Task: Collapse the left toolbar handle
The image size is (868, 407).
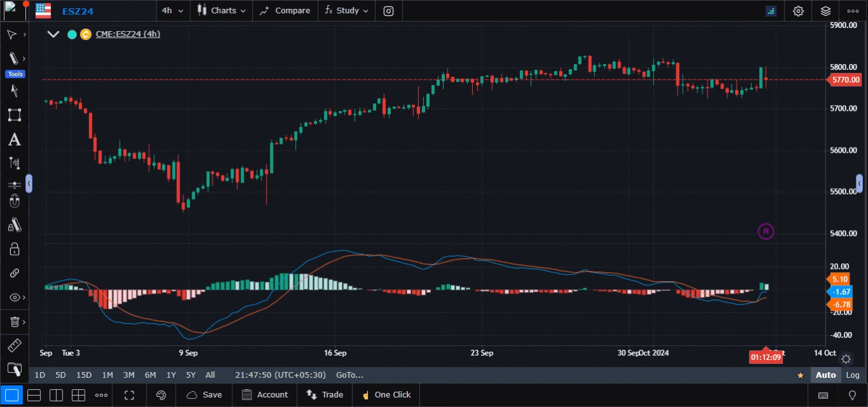Action: (29, 184)
